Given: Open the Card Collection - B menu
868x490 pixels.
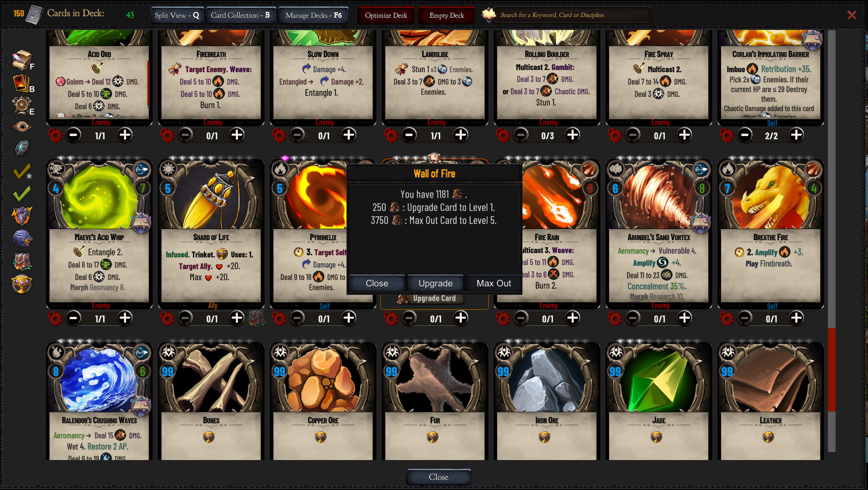Looking at the screenshot, I should click(x=240, y=15).
